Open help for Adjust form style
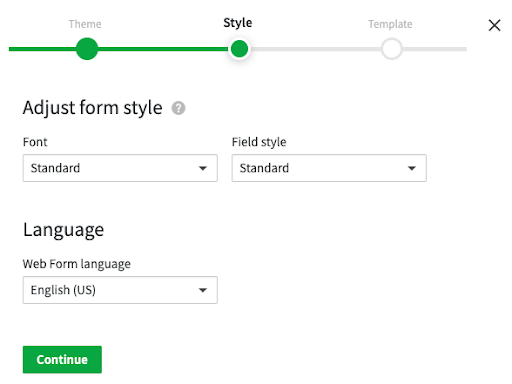 178,108
